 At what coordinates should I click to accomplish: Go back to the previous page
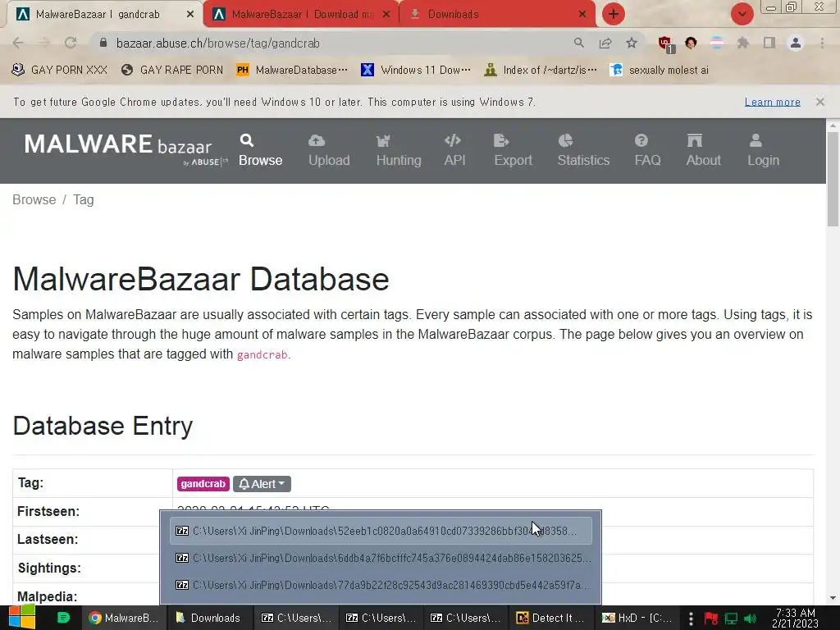[18, 43]
